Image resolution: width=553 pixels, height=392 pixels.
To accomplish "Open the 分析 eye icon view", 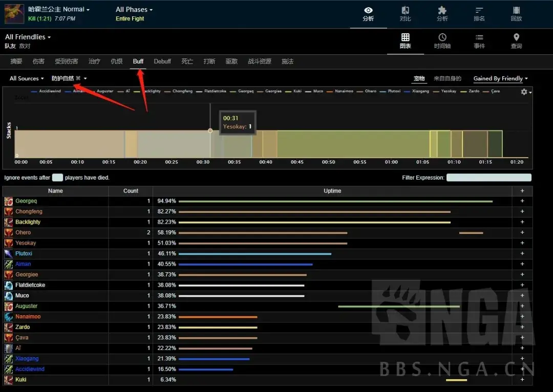I will [368, 14].
